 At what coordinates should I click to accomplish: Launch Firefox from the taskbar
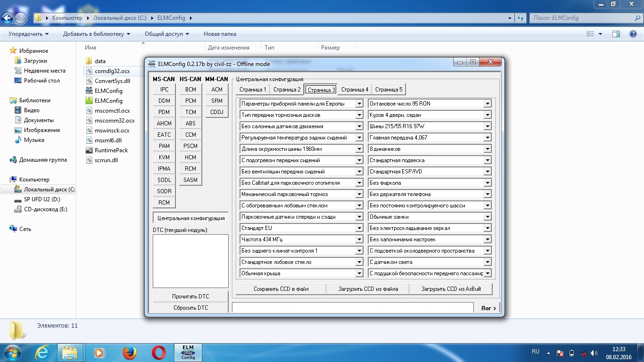129,352
